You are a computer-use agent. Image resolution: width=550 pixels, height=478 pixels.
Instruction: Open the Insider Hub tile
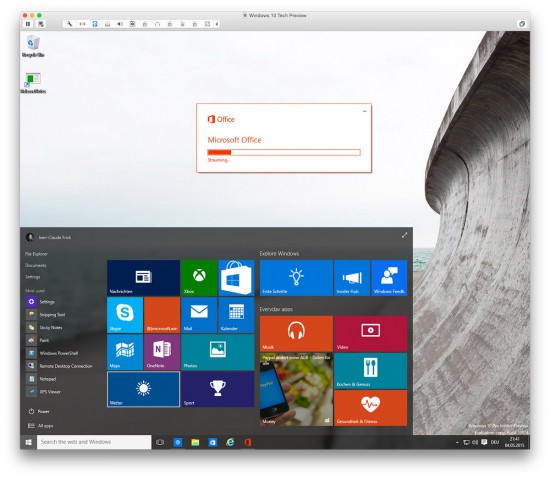352,278
